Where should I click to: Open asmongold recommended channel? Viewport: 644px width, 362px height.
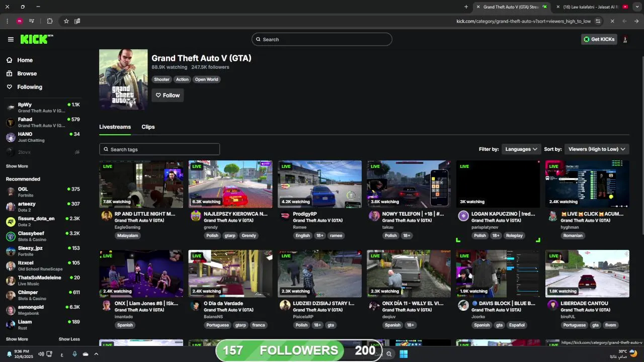pos(43,310)
